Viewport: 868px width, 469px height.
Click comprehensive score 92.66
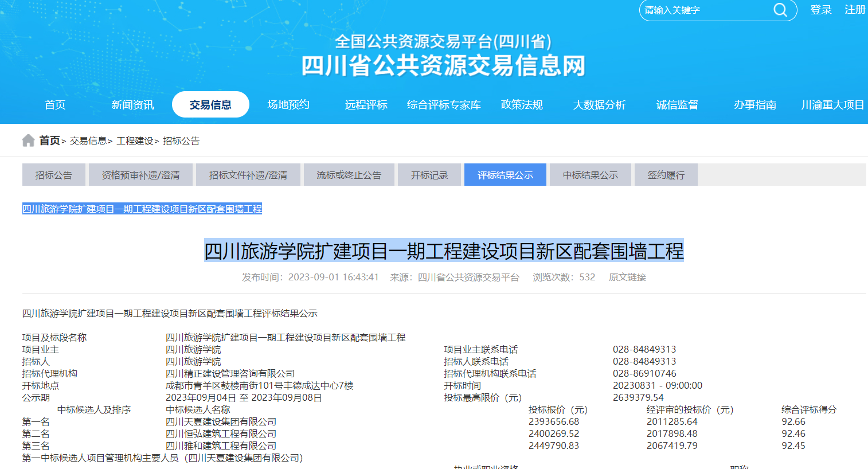click(x=793, y=422)
